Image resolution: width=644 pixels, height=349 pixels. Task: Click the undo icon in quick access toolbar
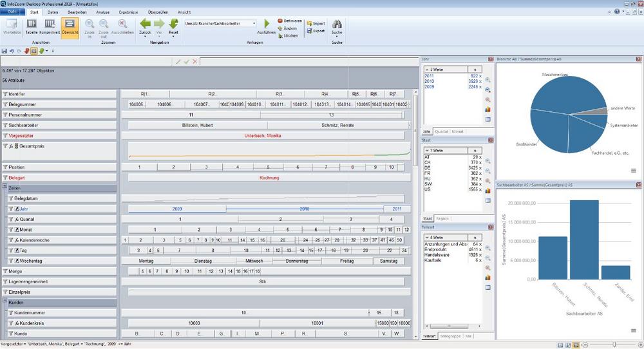click(x=12, y=51)
